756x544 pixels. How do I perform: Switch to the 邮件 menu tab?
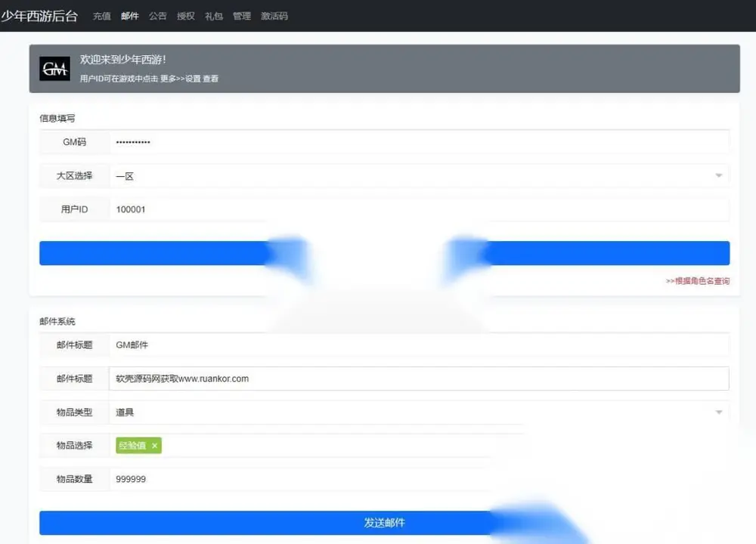pyautogui.click(x=130, y=16)
